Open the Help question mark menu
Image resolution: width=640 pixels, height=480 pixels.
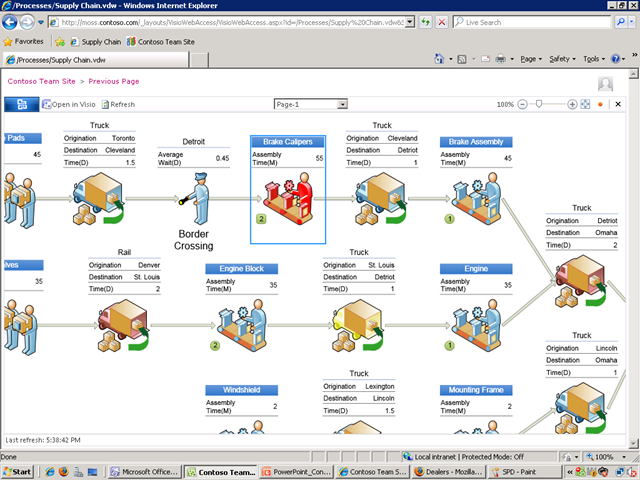[x=618, y=59]
